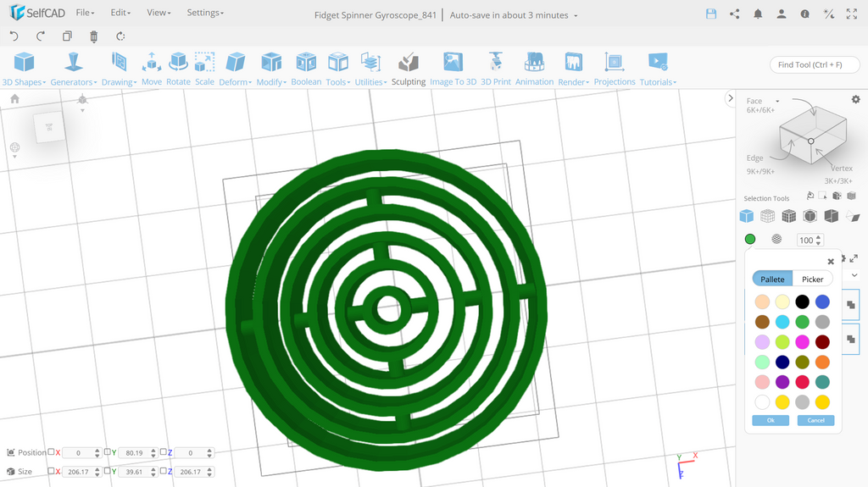Open the Edit menu
The height and width of the screenshot is (487, 868).
(x=120, y=13)
